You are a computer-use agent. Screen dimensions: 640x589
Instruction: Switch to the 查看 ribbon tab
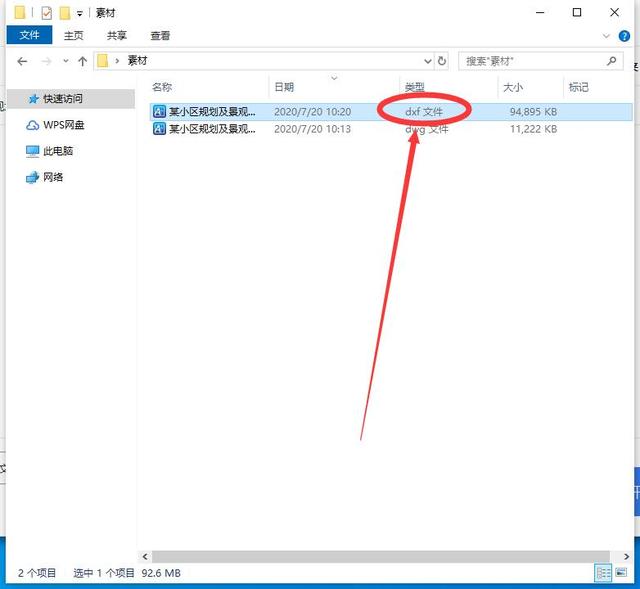pyautogui.click(x=160, y=36)
